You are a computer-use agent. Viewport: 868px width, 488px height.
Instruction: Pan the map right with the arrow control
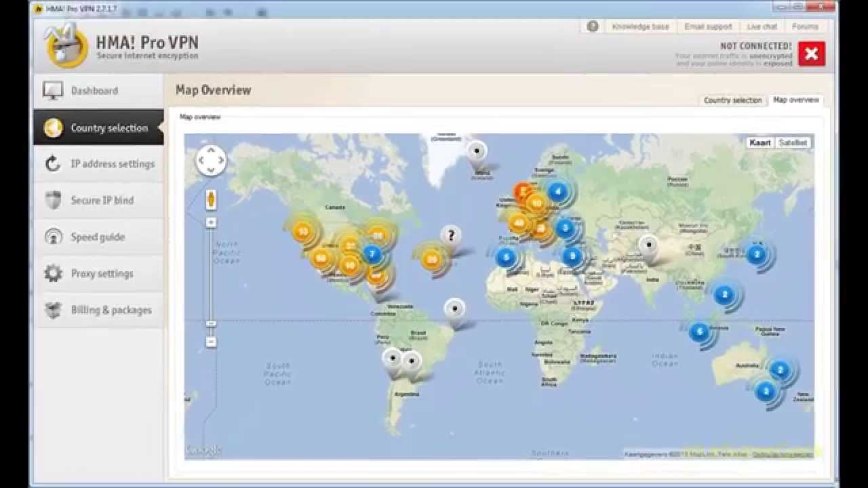click(x=220, y=161)
